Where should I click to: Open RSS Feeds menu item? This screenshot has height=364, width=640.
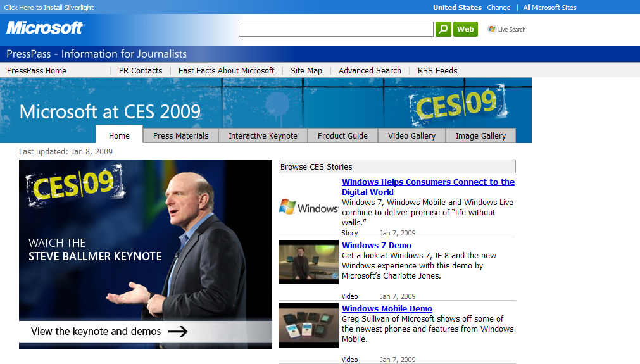(437, 71)
